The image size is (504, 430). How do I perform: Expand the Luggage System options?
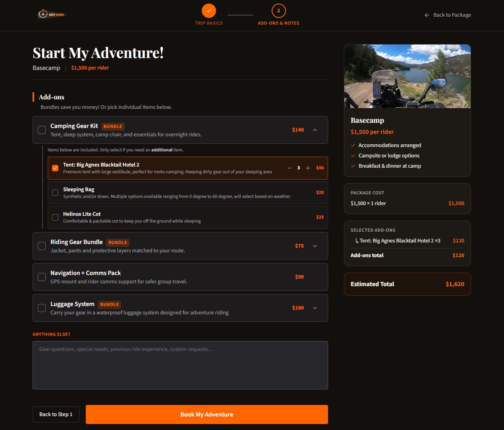pos(315,308)
